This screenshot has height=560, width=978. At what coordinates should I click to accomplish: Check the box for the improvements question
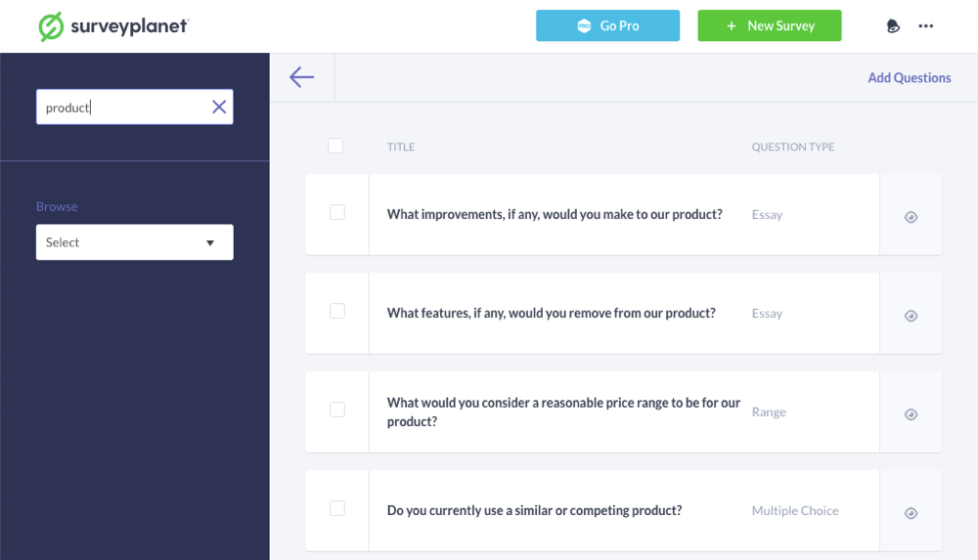(x=337, y=212)
